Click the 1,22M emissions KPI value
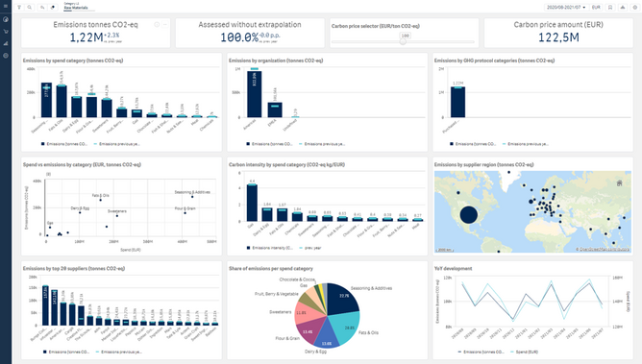Screen dimensions: 642x364 (86, 37)
